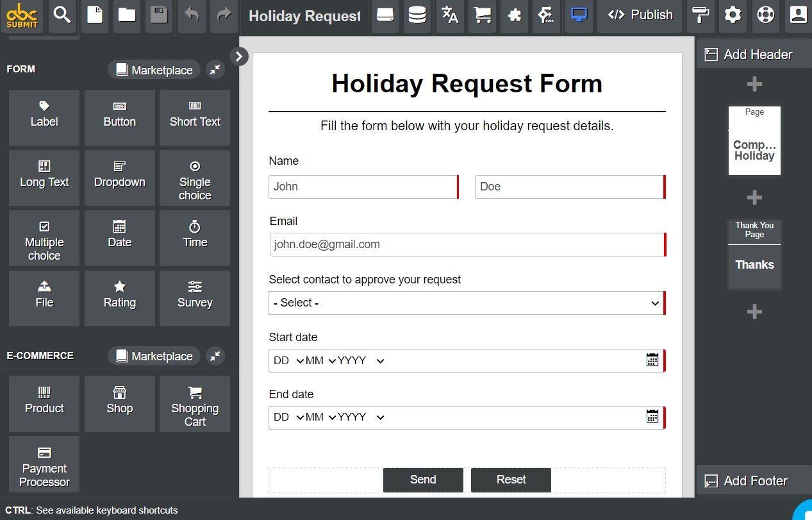The image size is (812, 520).
Task: Open the FORM section Marketplace
Action: [154, 70]
